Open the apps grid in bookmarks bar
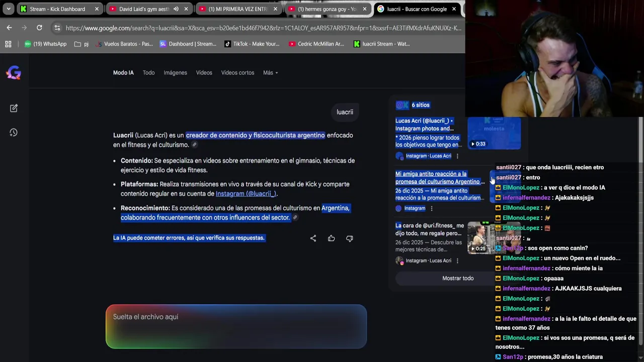Image resolution: width=644 pixels, height=362 pixels. click(8, 44)
